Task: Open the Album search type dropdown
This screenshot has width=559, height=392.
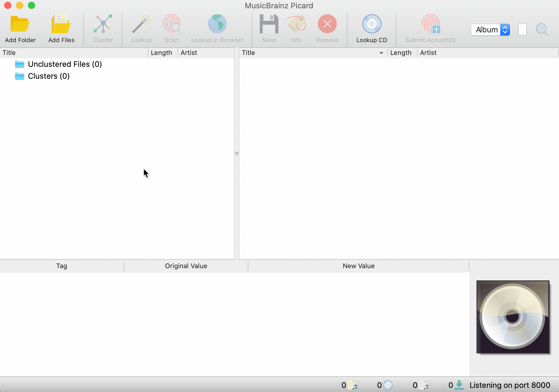Action: click(490, 30)
